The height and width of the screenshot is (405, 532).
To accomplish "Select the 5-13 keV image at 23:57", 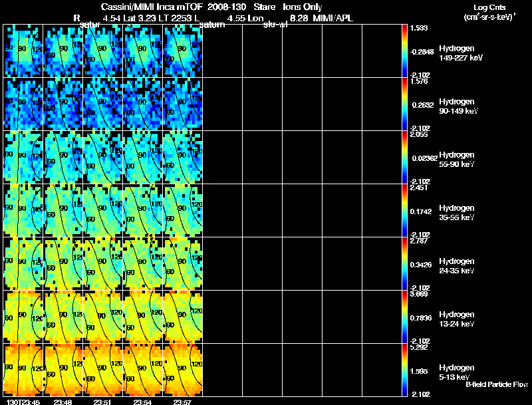I will (182, 370).
